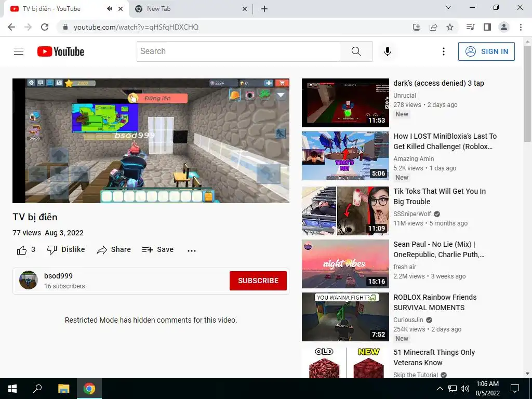Bookmark this page with star icon
This screenshot has width=532, height=399.
[x=450, y=27]
